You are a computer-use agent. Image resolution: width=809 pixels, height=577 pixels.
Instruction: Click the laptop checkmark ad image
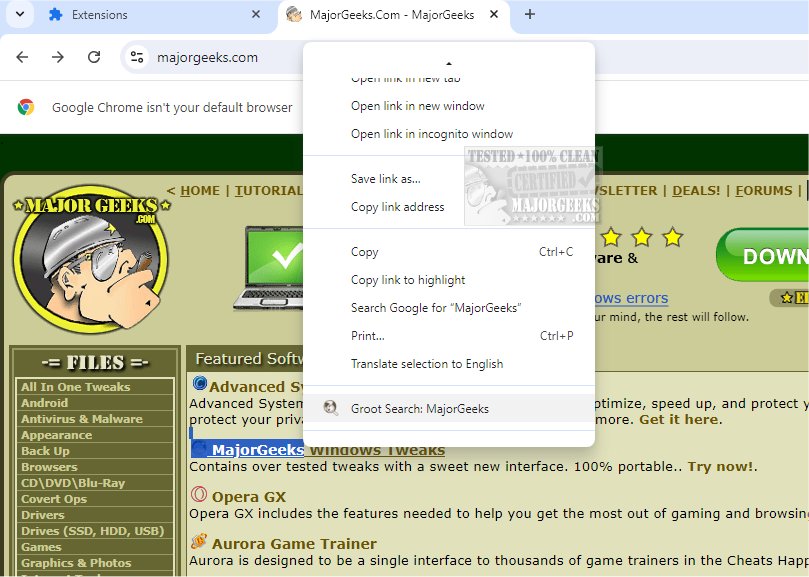pyautogui.click(x=268, y=268)
